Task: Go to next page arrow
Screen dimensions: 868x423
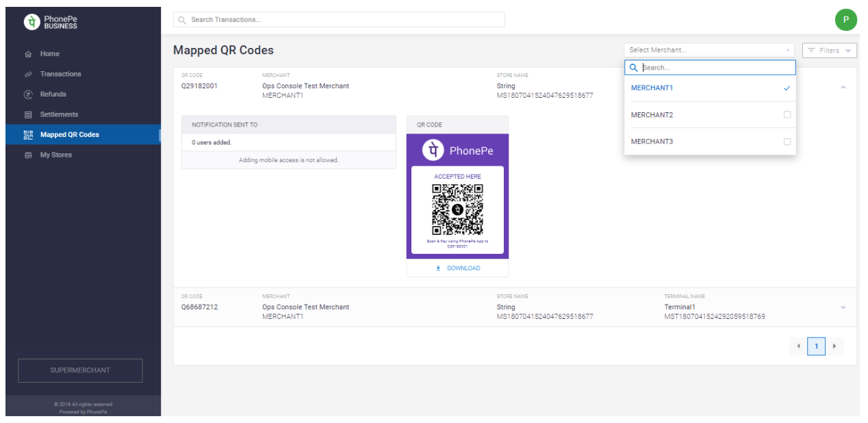Action: (x=834, y=346)
